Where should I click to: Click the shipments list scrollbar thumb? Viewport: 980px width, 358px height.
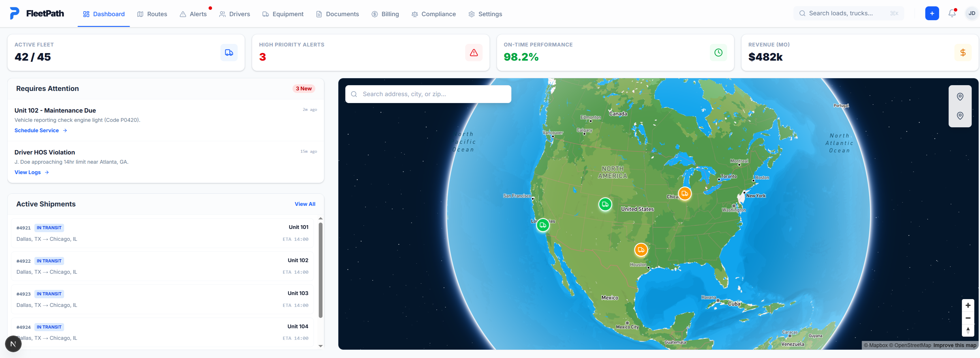tap(320, 270)
